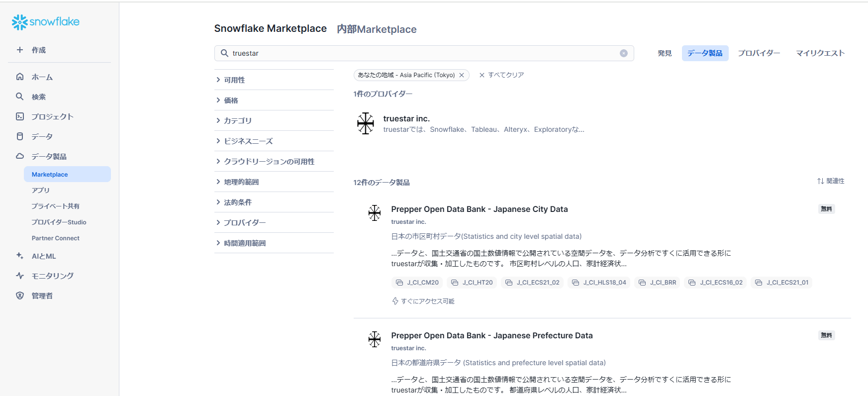
Task: Open the プロバイダー tab
Action: (759, 53)
